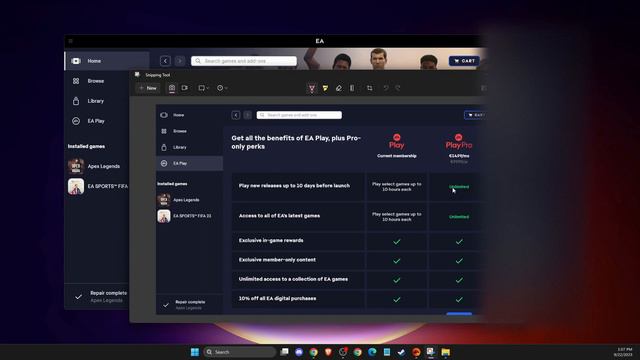Focus the EA app search games field
This screenshot has height=360, width=640.
[244, 61]
